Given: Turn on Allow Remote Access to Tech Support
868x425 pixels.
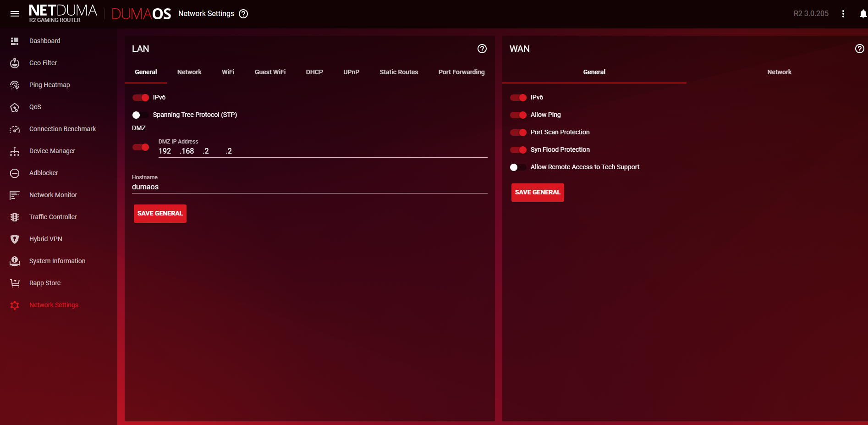Looking at the screenshot, I should (x=518, y=167).
